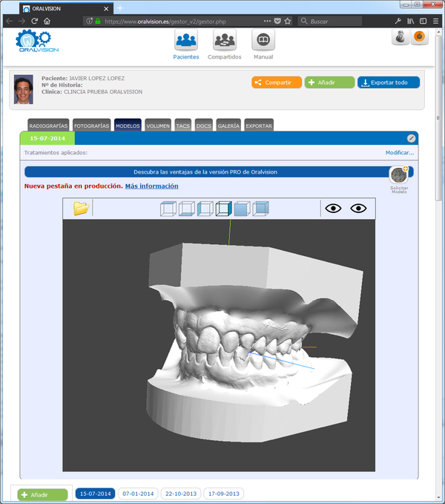The height and width of the screenshot is (504, 445).
Task: Toggle the right eye visibility icon
Action: 359,209
